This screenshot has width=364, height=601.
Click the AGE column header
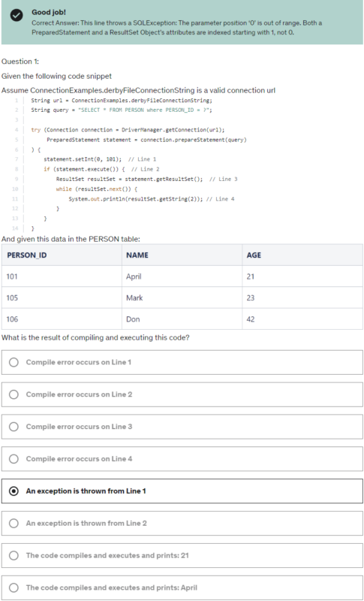(302, 255)
